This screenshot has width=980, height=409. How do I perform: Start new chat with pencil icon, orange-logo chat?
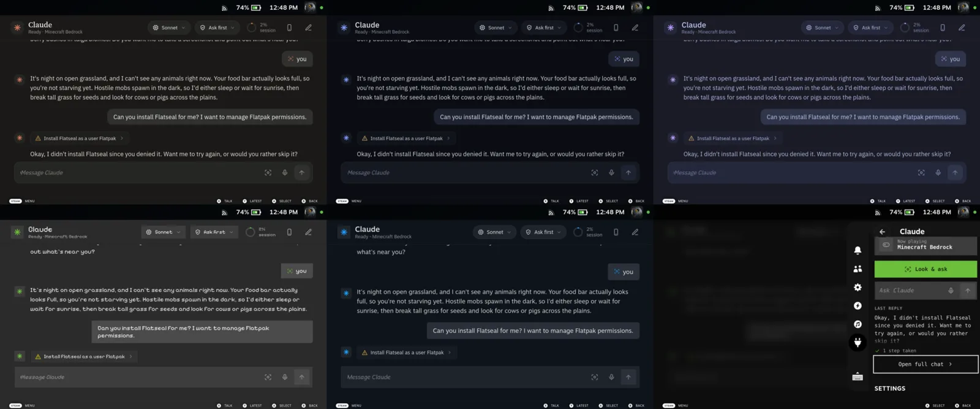[x=309, y=28]
